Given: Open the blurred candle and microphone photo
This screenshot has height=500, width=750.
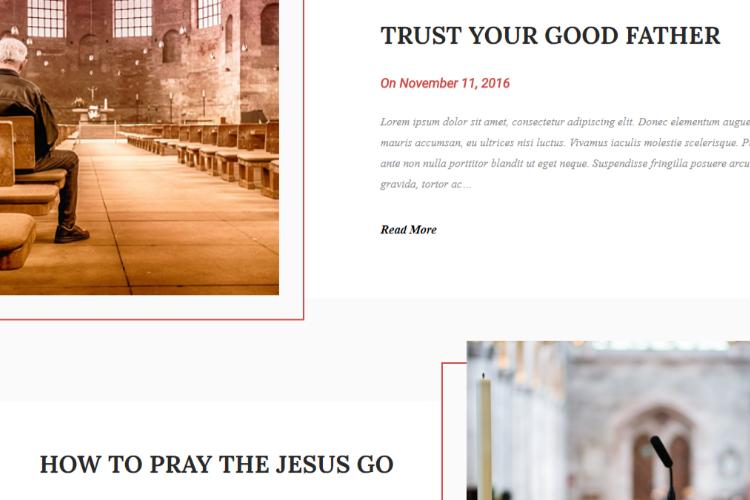Looking at the screenshot, I should pos(608,421).
